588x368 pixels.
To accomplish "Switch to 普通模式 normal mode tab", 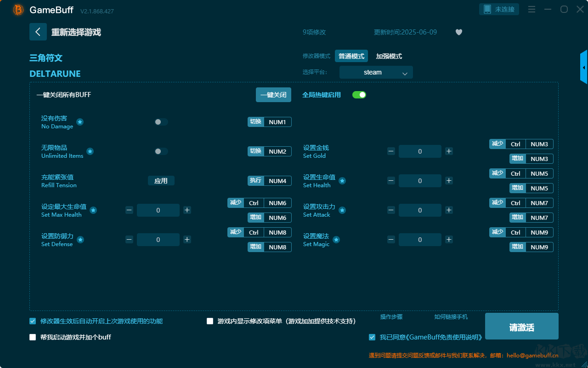I will [x=351, y=56].
